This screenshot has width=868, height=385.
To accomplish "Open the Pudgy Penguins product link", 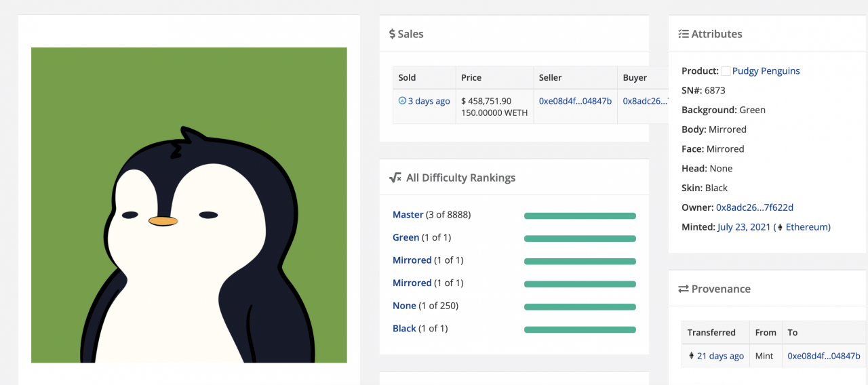I will click(x=766, y=71).
